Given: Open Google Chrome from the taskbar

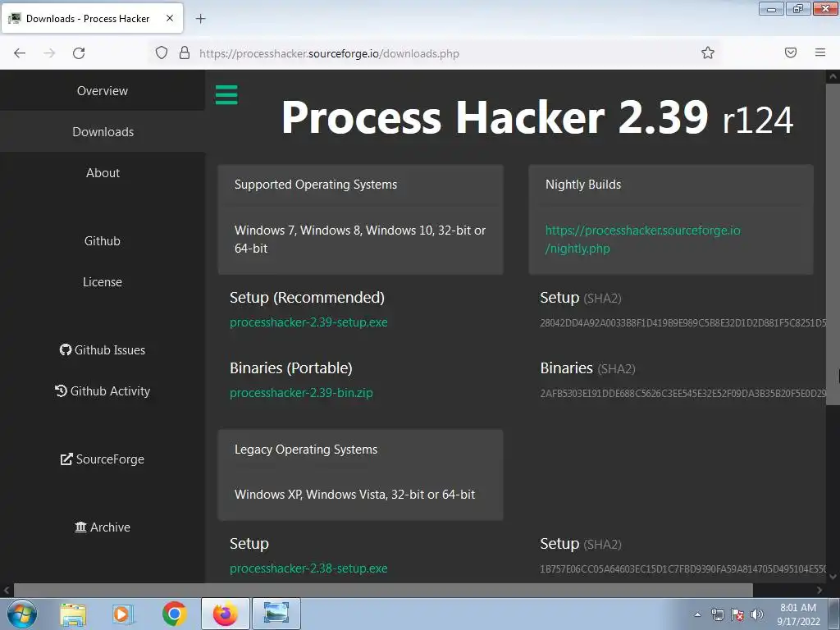Looking at the screenshot, I should click(174, 614).
